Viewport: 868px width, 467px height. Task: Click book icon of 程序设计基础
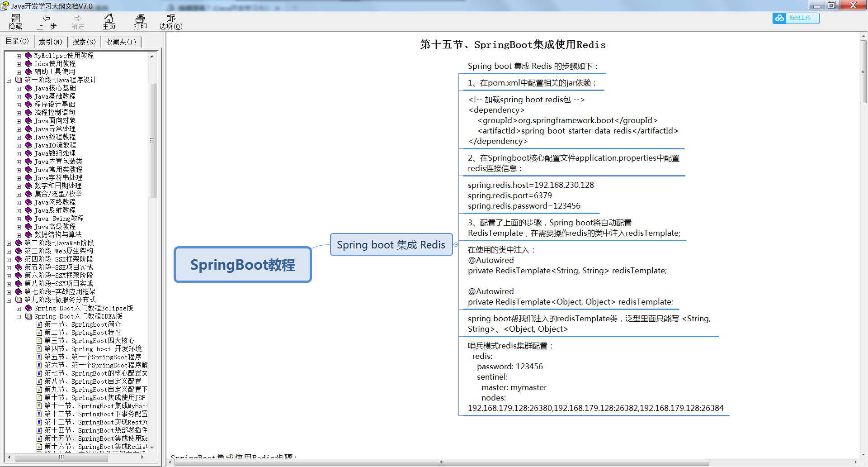pos(28,104)
